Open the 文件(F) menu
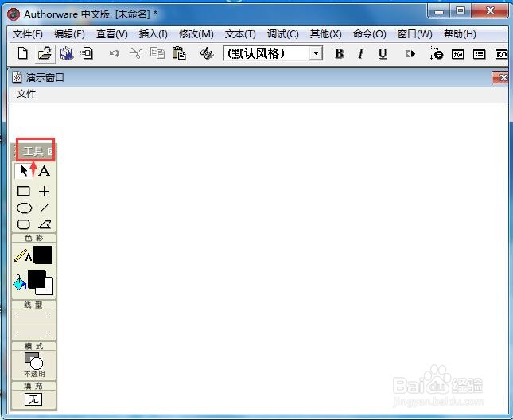This screenshot has width=513, height=420. pyautogui.click(x=28, y=34)
